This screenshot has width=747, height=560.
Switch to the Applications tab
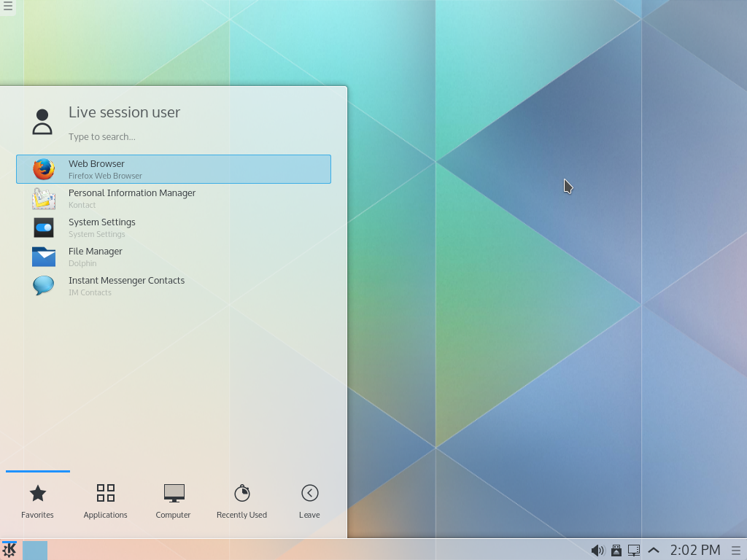click(x=105, y=500)
